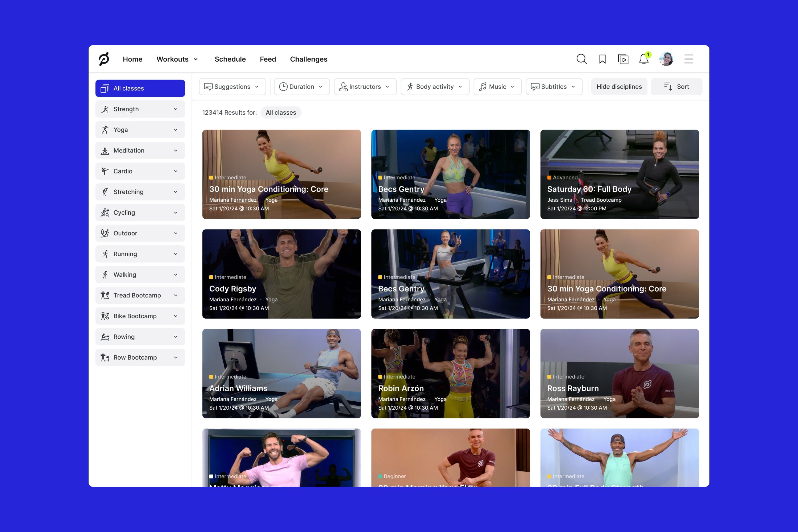This screenshot has width=798, height=532.
Task: Open Saturday 60: Full Body class card
Action: click(x=620, y=174)
